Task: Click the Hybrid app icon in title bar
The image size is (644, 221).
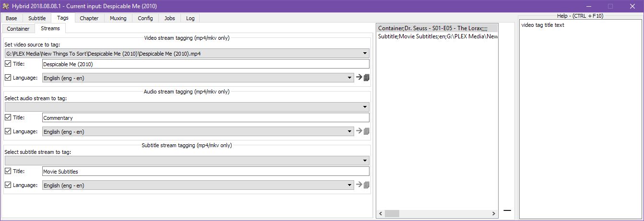Action: (x=6, y=6)
